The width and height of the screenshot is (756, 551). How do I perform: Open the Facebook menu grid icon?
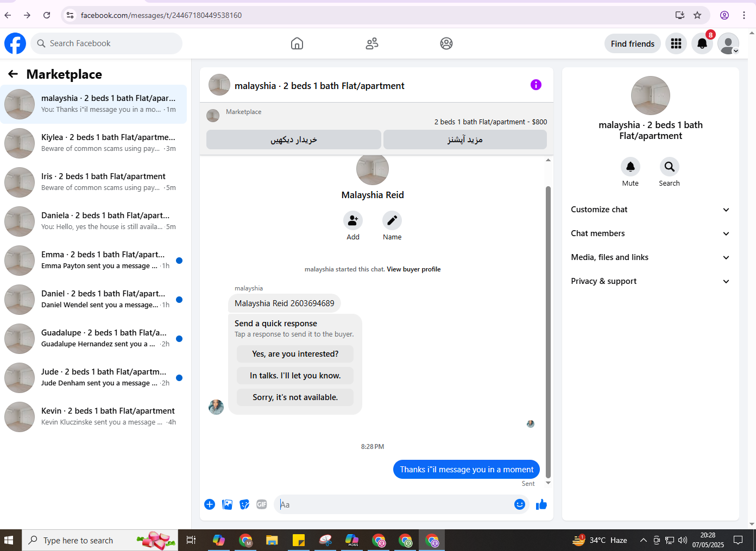676,43
